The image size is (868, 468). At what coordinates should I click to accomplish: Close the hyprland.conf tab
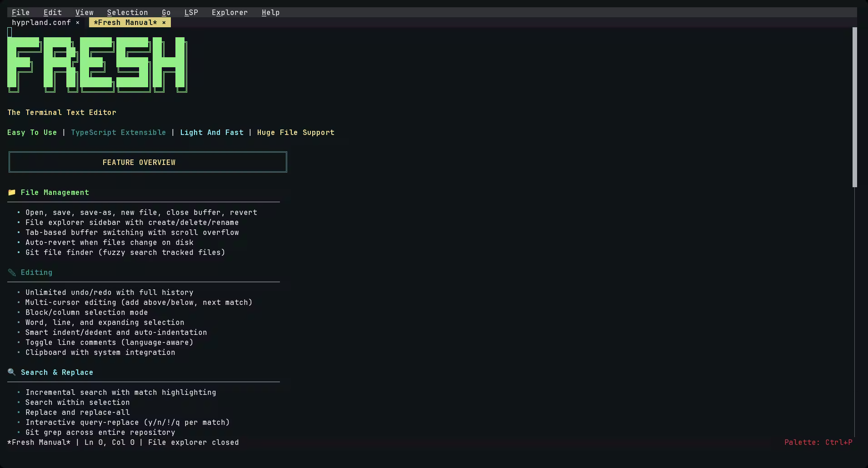tap(78, 23)
